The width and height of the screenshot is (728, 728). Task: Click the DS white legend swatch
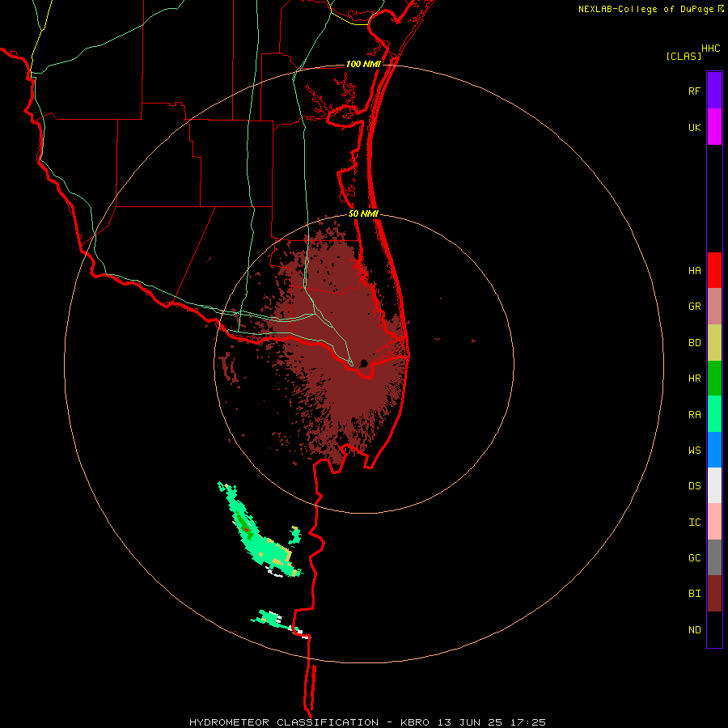point(714,485)
